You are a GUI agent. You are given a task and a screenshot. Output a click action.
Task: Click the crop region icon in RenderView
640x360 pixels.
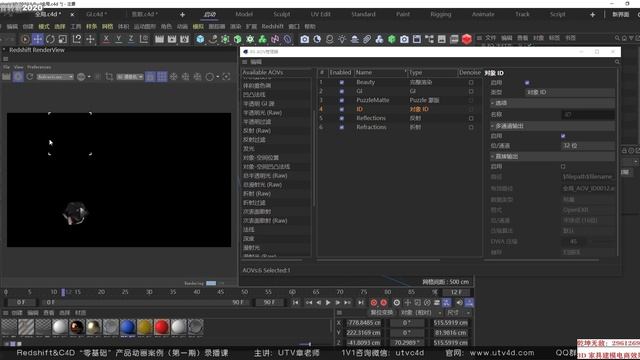click(109, 77)
